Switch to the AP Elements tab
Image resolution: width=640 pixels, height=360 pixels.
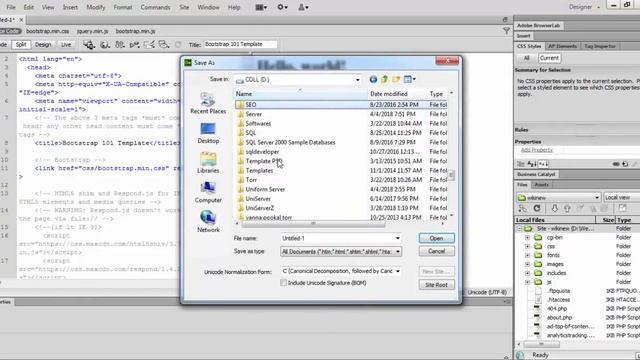(562, 46)
